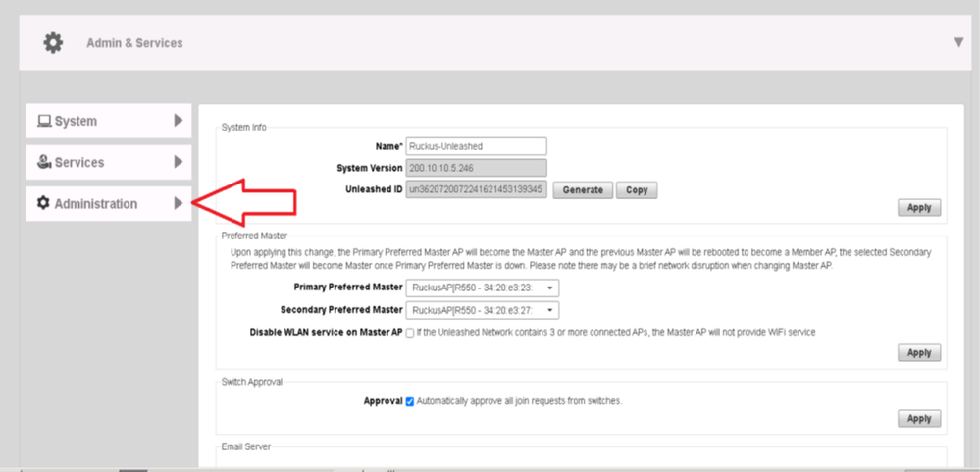
Task: Click the Services icon in sidebar
Action: (x=43, y=162)
